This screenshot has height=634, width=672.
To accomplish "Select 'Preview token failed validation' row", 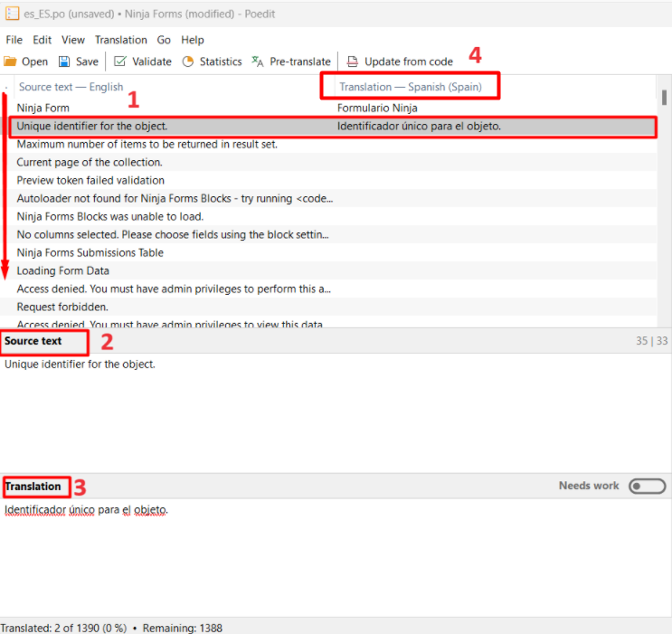I will [172, 181].
